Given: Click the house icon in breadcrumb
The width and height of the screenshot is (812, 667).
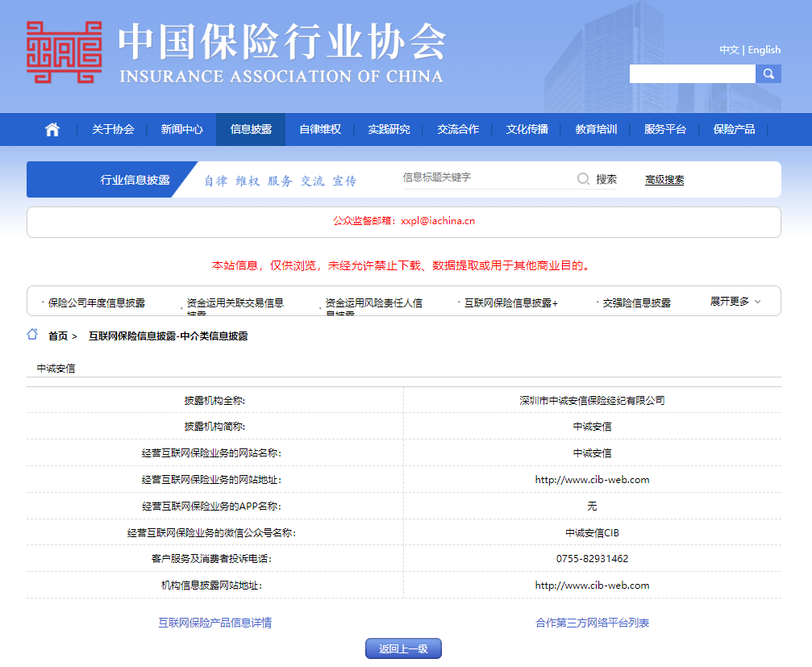Looking at the screenshot, I should (x=32, y=335).
